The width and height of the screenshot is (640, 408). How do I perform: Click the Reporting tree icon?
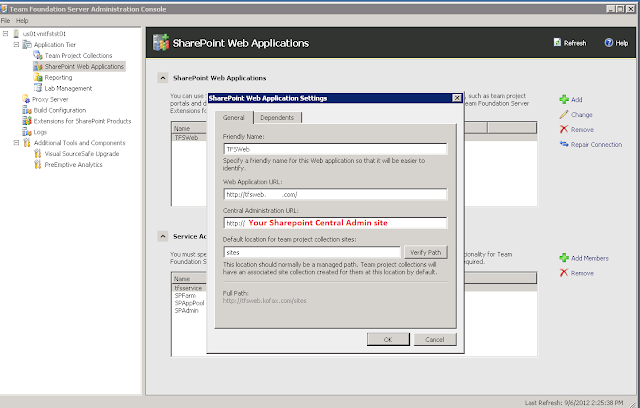point(38,78)
